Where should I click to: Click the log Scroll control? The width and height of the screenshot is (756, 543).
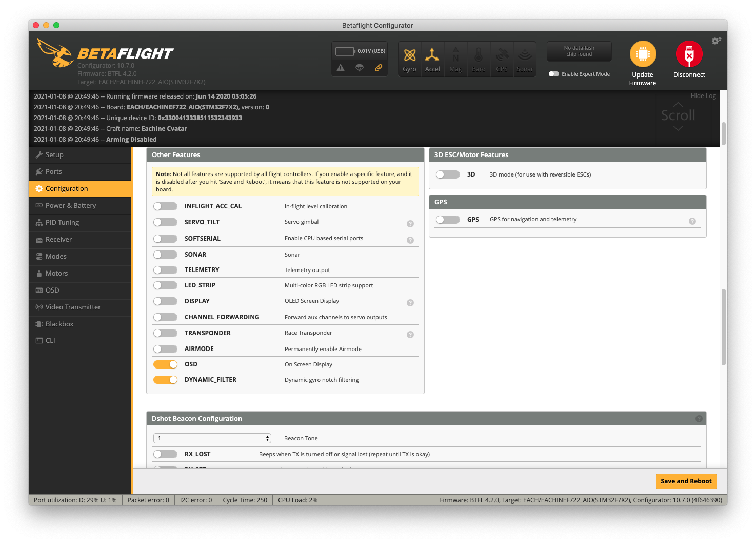click(x=678, y=115)
